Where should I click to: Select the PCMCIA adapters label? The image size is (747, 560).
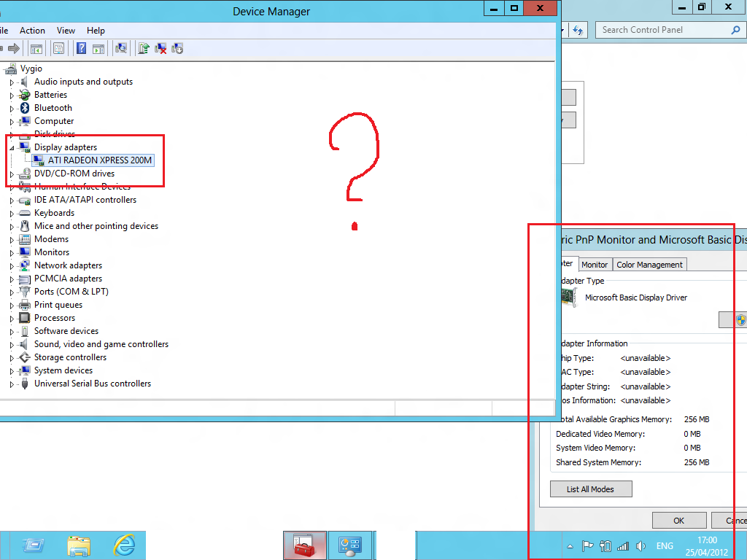point(68,278)
